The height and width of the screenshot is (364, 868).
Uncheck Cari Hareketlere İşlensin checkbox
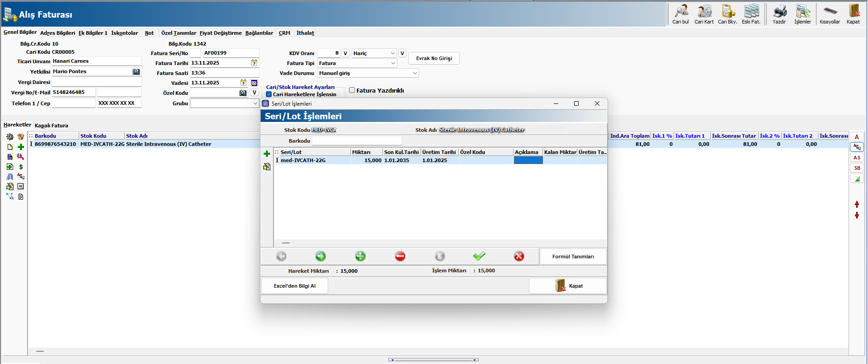pos(269,94)
